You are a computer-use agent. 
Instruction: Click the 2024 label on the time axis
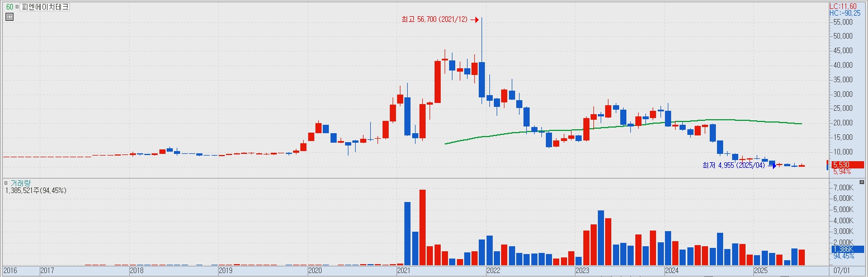672,271
